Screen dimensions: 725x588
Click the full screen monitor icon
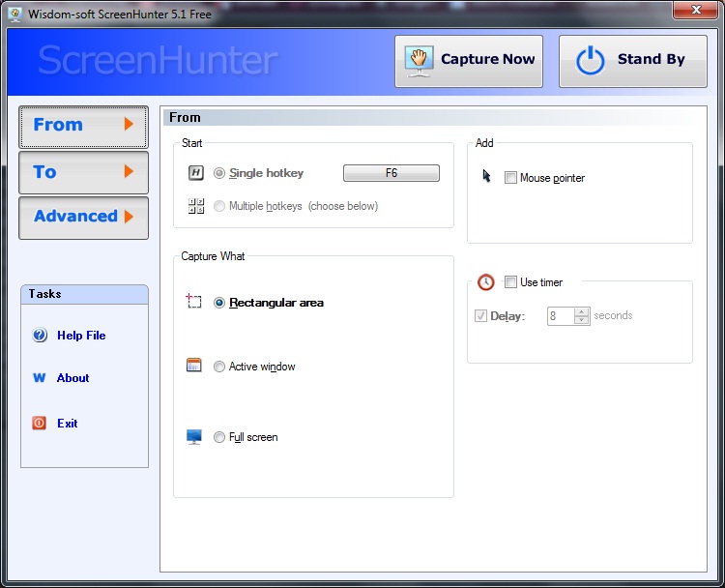(193, 437)
